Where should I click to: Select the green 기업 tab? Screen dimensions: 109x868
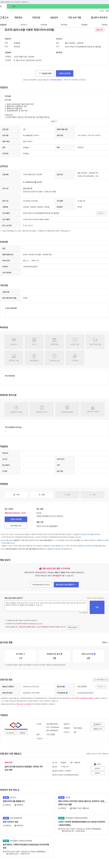[14, 6]
